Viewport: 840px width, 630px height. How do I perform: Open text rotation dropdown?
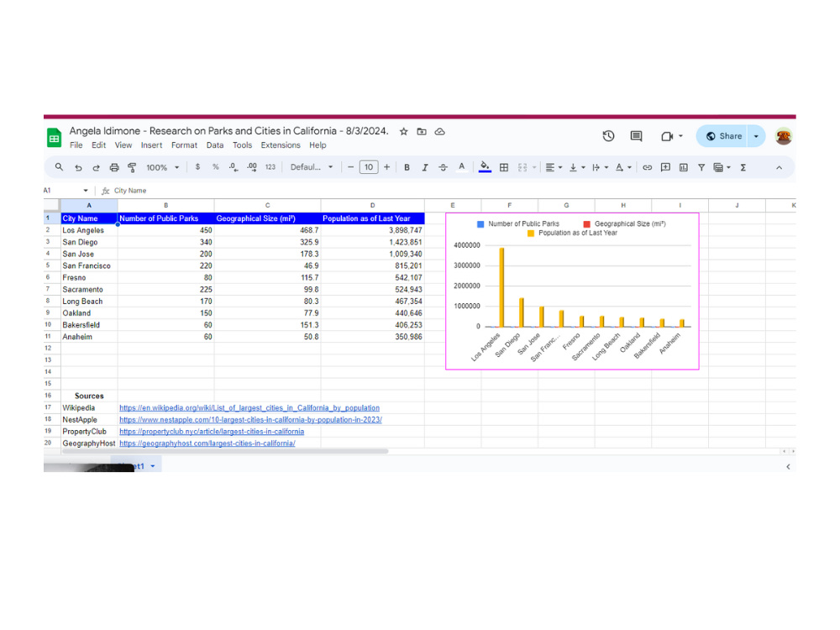pos(623,168)
